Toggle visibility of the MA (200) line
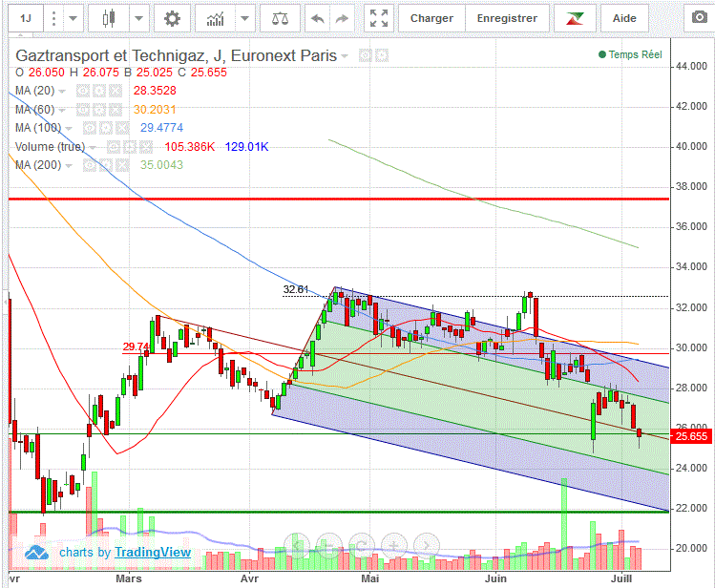Image resolution: width=715 pixels, height=588 pixels. tap(90, 165)
